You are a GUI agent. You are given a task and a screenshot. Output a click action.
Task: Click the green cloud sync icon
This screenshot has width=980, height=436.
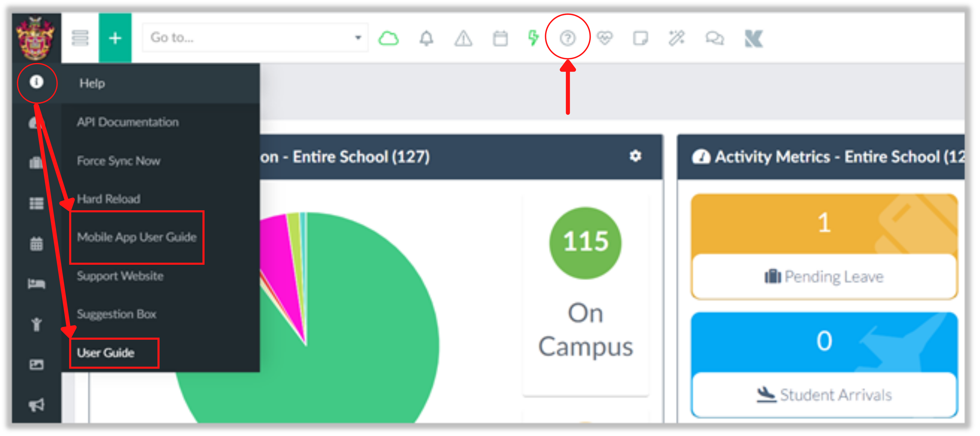pyautogui.click(x=388, y=38)
